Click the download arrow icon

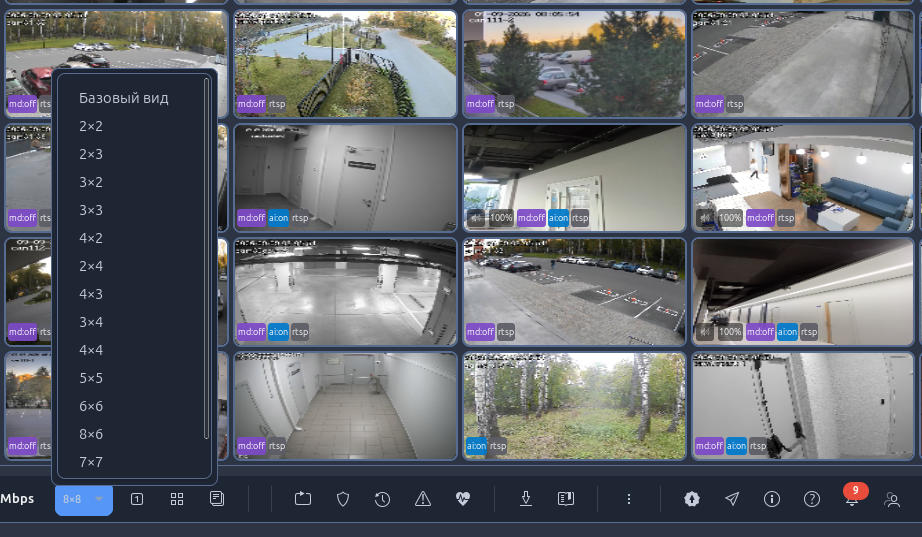point(526,499)
